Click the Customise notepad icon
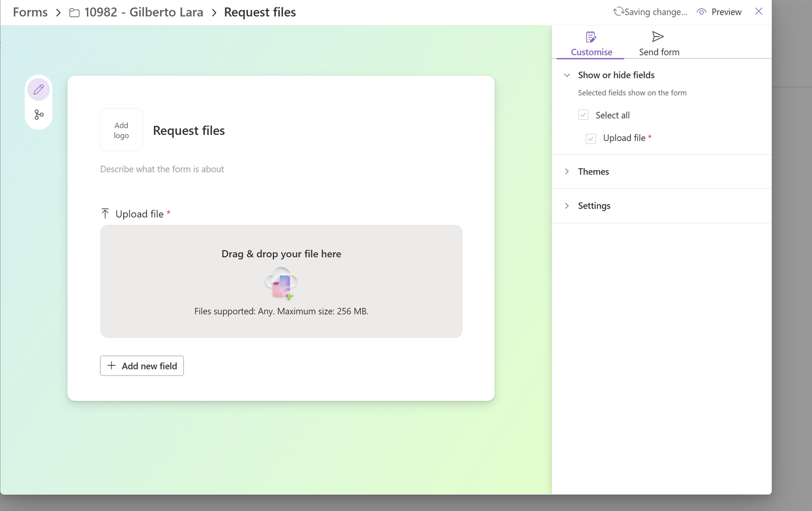Viewport: 812px width, 511px height. point(591,37)
